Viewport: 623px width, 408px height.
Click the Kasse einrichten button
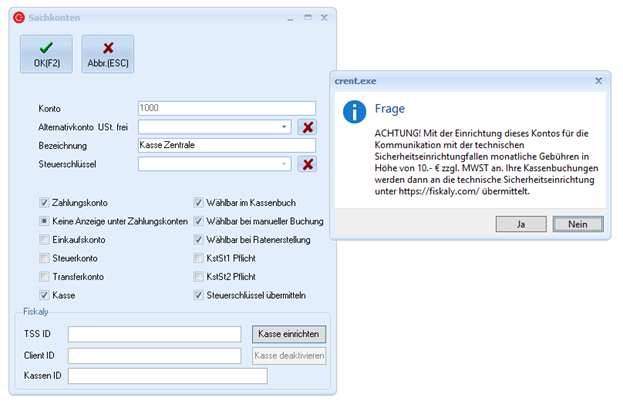pos(289,334)
